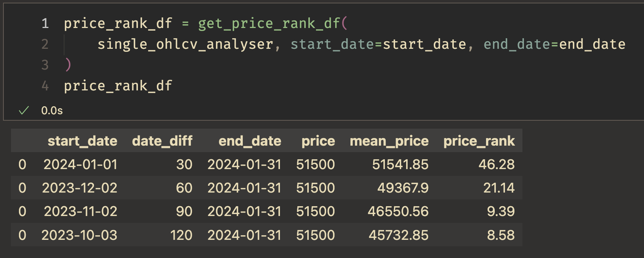Select the date_diff column header
This screenshot has width=644, height=258.
coord(162,141)
